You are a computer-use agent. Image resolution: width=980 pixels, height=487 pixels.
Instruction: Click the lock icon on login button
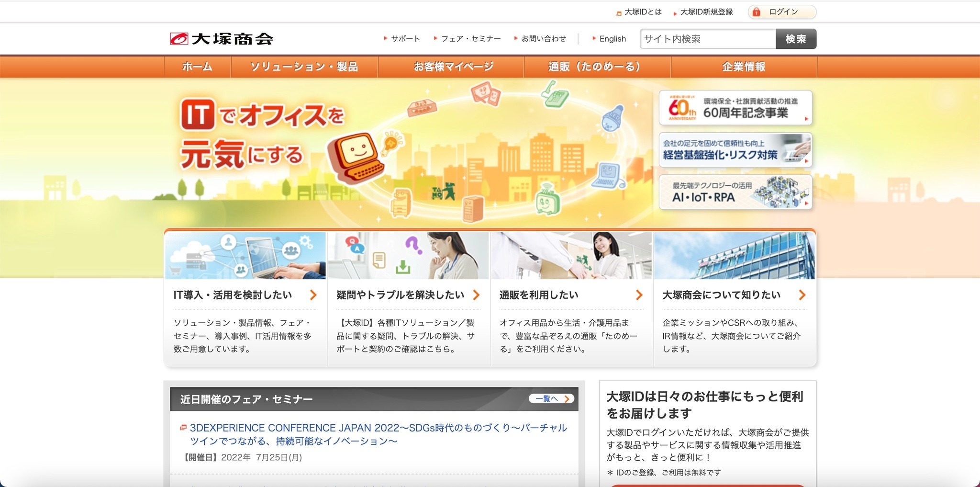pyautogui.click(x=757, y=12)
